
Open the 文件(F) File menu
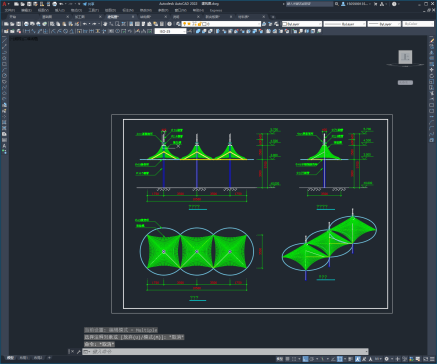10,10
